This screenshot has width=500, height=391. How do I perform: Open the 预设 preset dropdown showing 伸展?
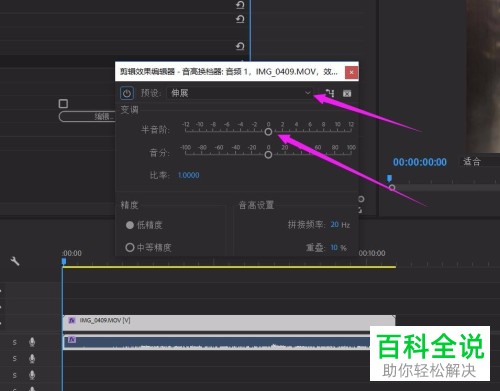click(240, 93)
